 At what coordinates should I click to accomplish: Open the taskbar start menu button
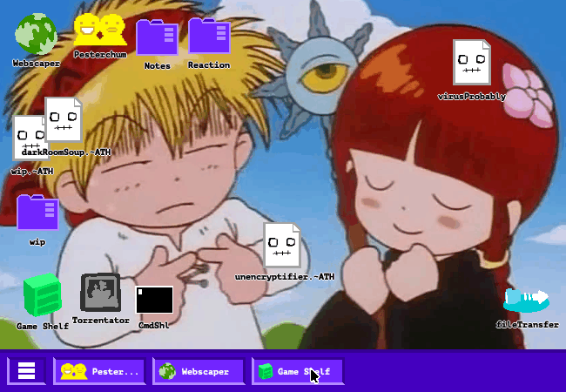(27, 371)
